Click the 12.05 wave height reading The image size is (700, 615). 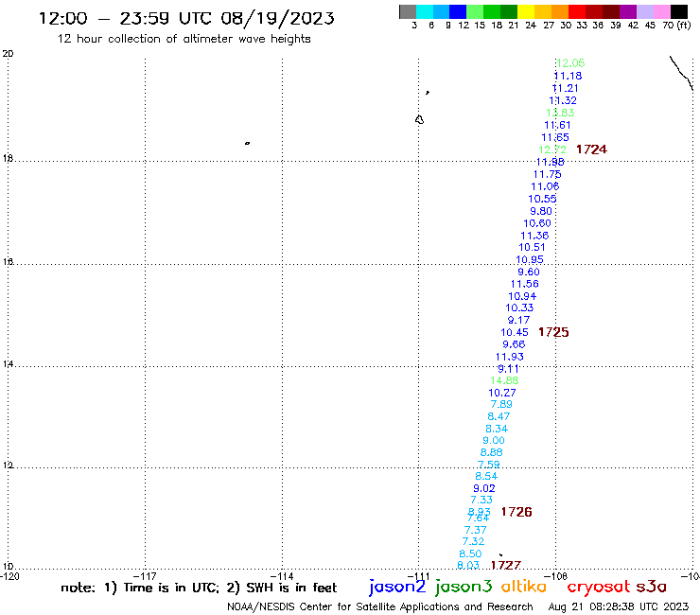pos(570,63)
